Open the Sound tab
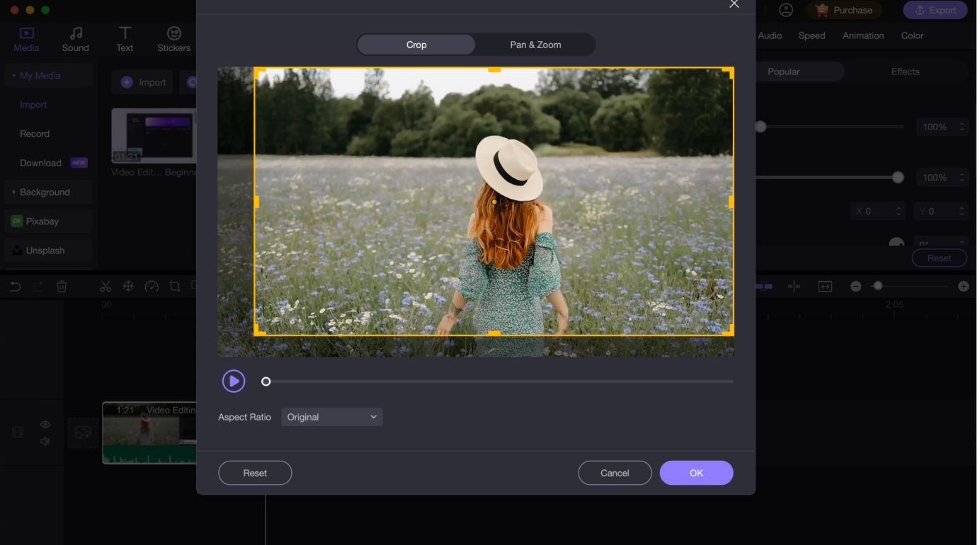Image resolution: width=980 pixels, height=545 pixels. point(75,40)
